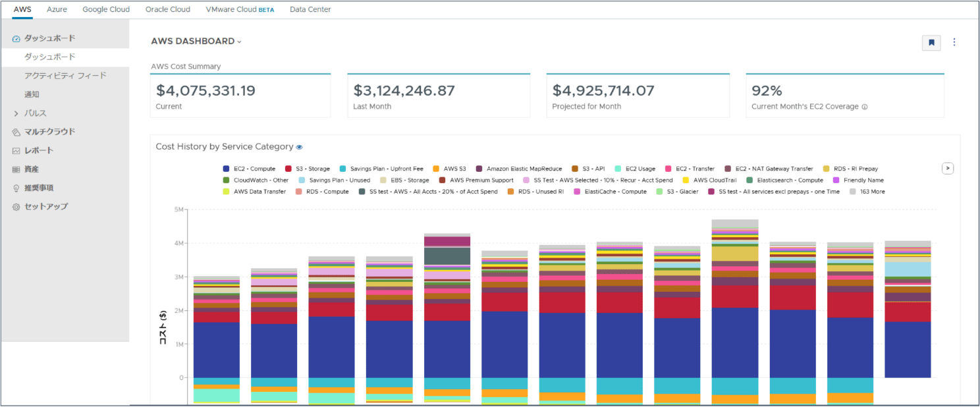Click the レポート sidebar icon

16,151
